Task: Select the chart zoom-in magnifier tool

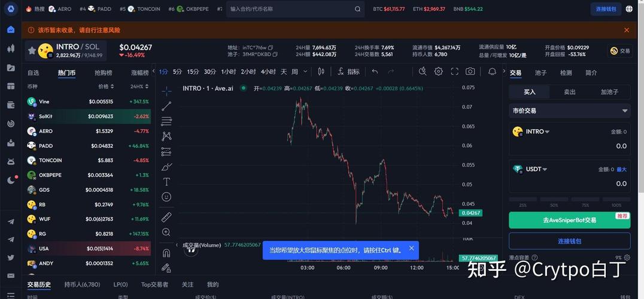Action: [x=166, y=232]
